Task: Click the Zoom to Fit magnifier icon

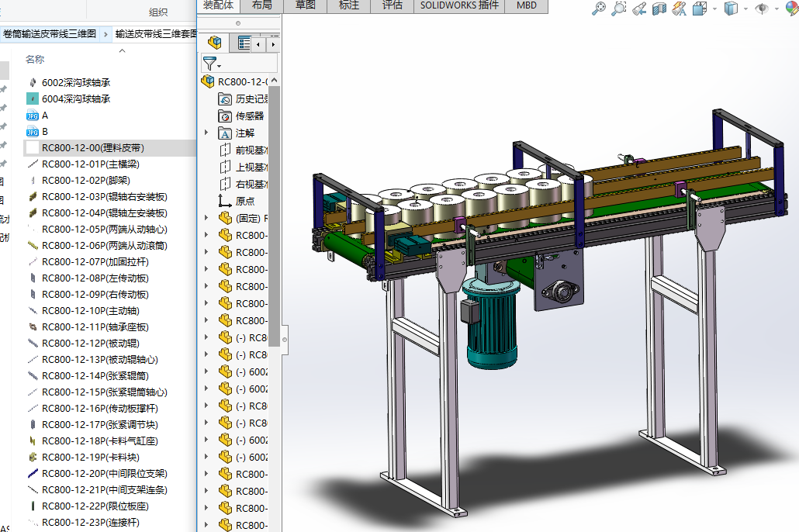Action: coord(598,9)
